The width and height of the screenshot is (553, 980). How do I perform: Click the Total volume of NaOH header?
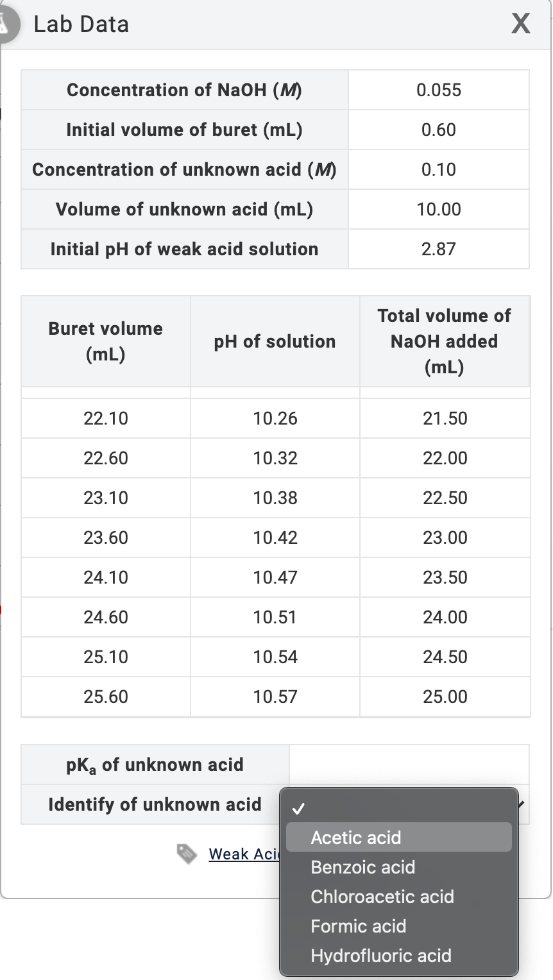[x=443, y=341]
